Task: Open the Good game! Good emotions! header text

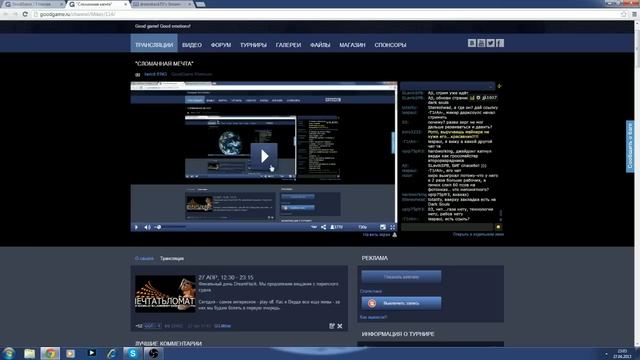Action: point(162,26)
